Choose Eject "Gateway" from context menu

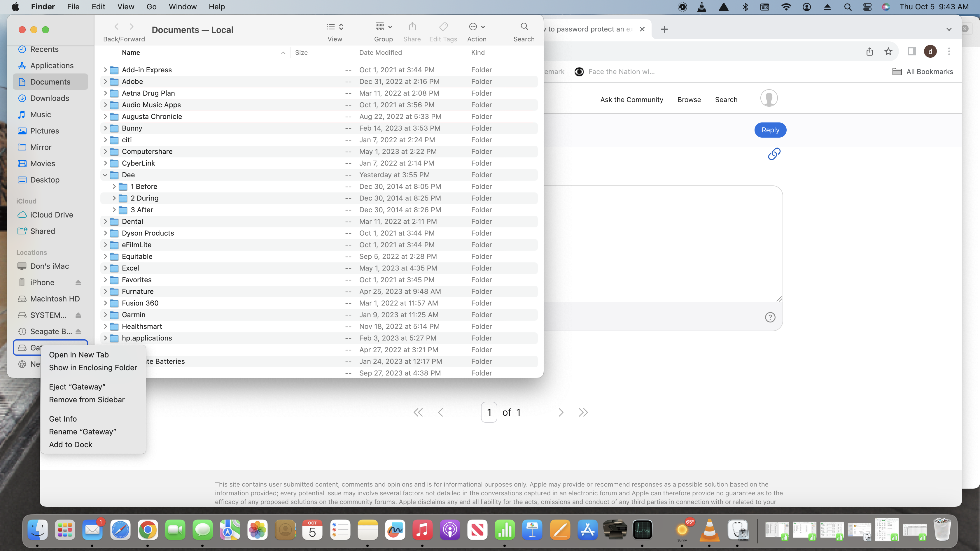coord(77,387)
